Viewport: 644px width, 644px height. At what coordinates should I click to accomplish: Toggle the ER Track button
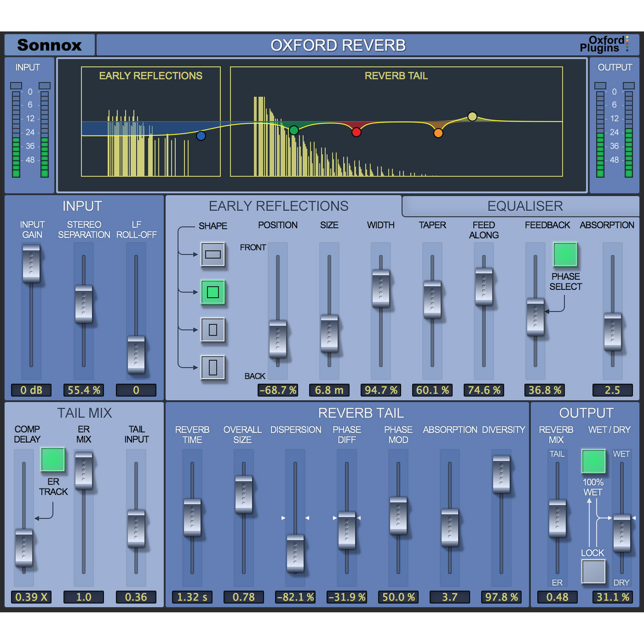(x=53, y=459)
